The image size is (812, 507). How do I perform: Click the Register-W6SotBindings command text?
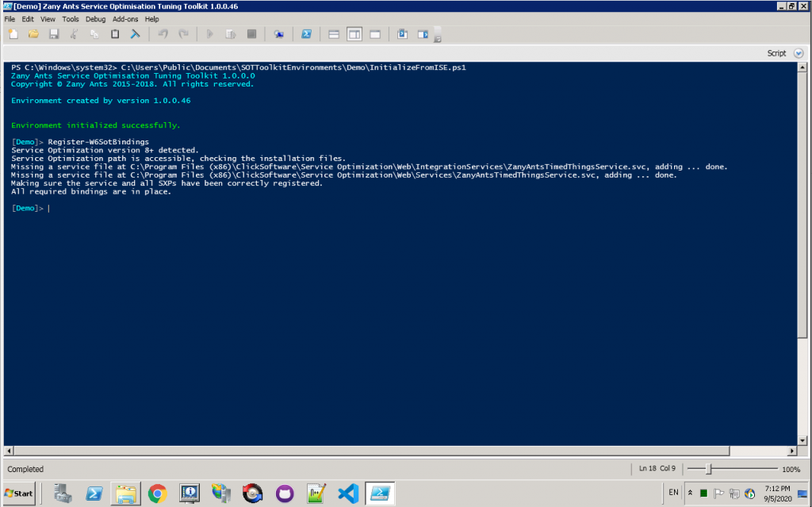tap(98, 142)
